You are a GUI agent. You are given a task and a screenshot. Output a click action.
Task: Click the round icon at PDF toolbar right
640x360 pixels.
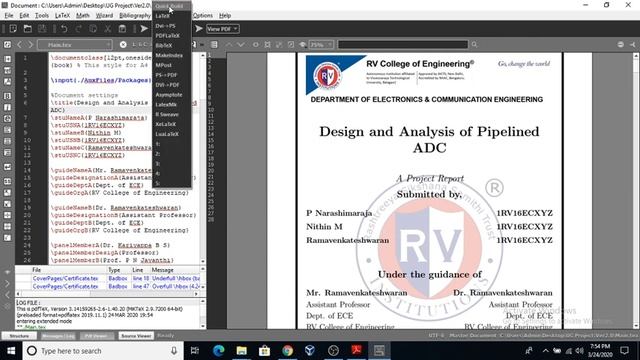620,44
